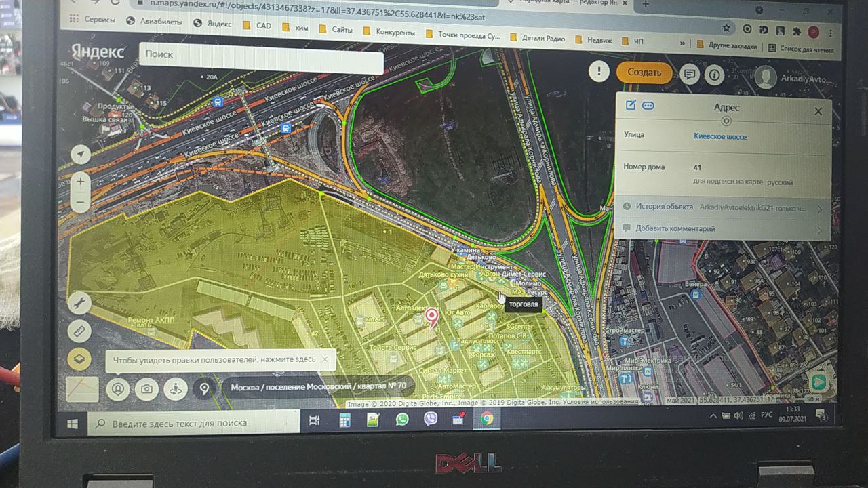Image resolution: width=868 pixels, height=488 pixels.
Task: Open the Chrome profile avatar
Action: (812, 32)
